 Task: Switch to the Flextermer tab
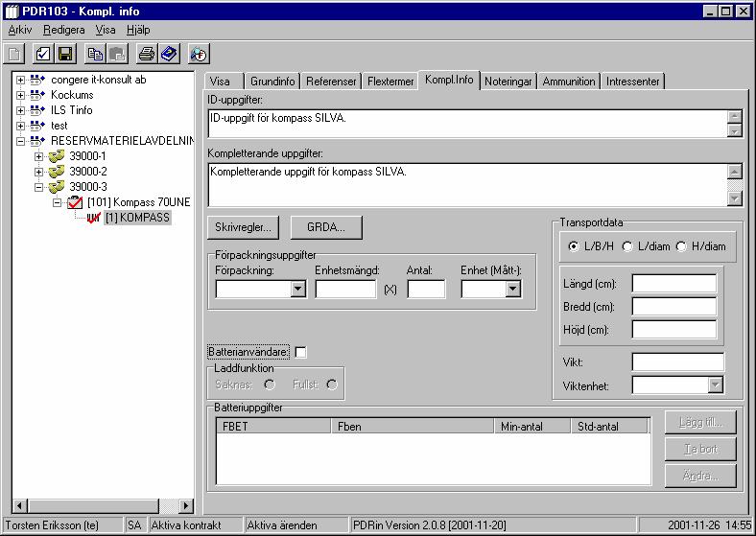pos(390,82)
